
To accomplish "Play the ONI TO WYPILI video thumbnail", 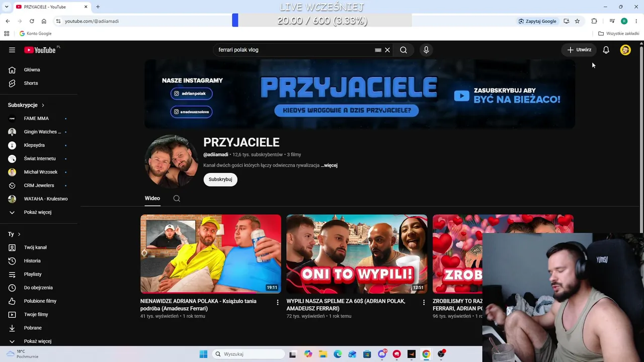I will click(357, 254).
